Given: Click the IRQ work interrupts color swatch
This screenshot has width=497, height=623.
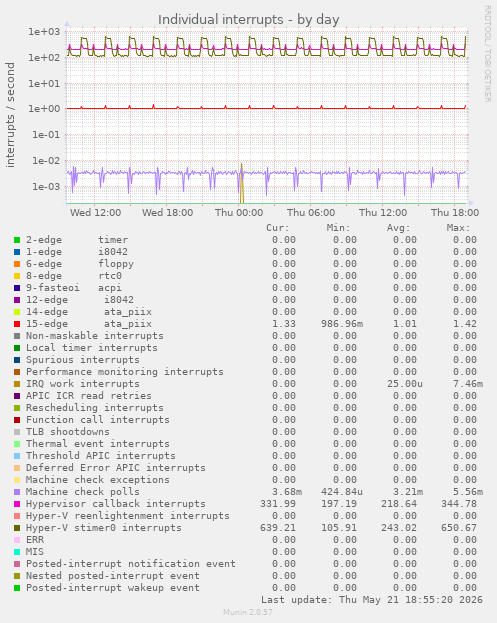Looking at the screenshot, I should click(x=17, y=384).
